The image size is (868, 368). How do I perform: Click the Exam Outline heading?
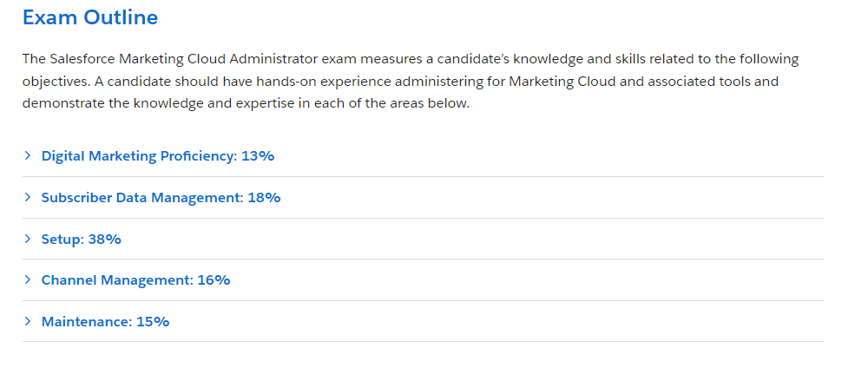click(90, 16)
